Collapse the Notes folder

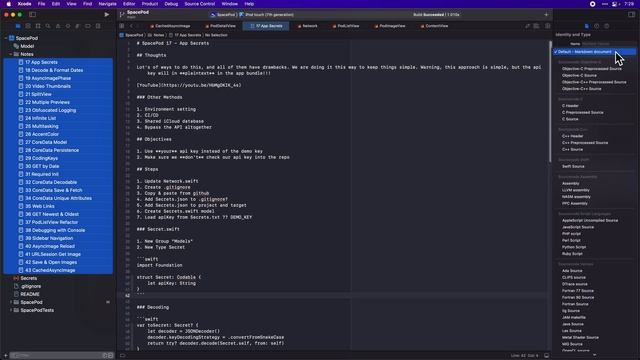coord(11,54)
